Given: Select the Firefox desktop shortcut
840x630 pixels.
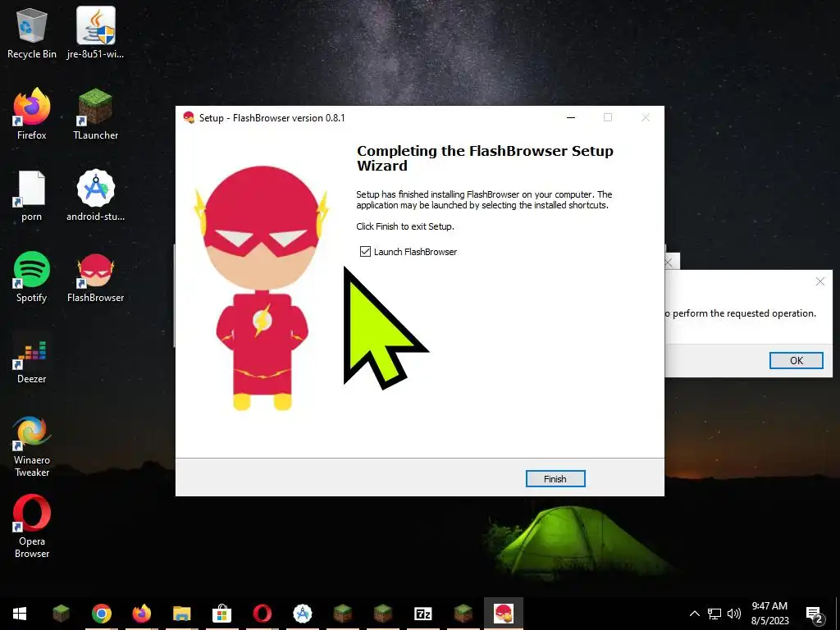Looking at the screenshot, I should tap(32, 114).
